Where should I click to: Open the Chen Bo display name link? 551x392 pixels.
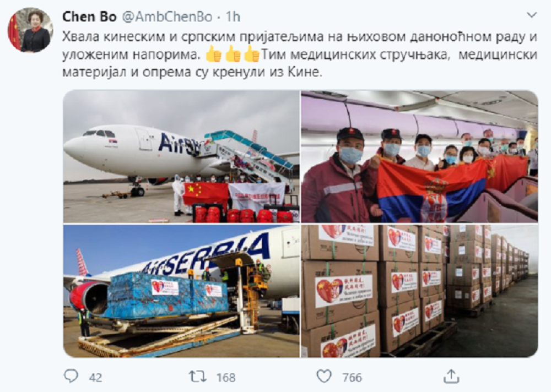click(89, 17)
